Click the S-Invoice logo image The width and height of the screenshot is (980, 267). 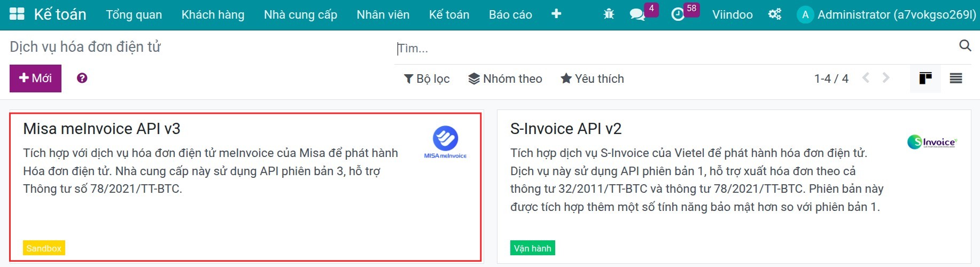point(932,142)
